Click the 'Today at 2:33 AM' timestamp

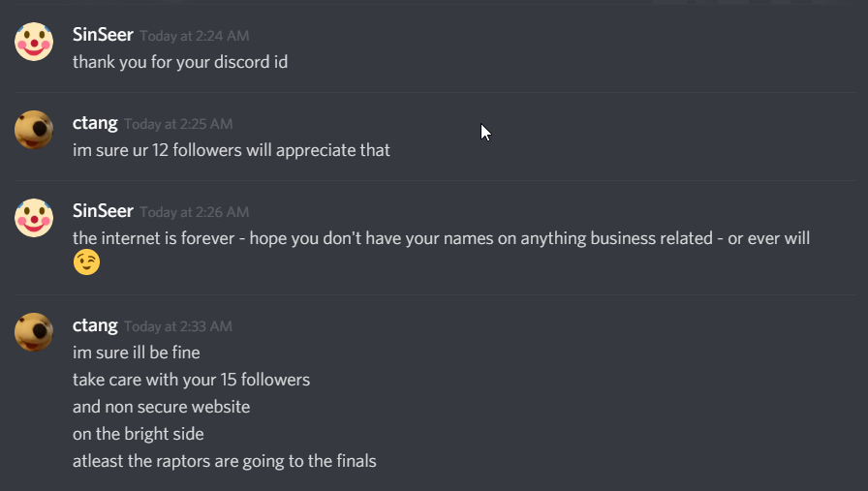(178, 326)
